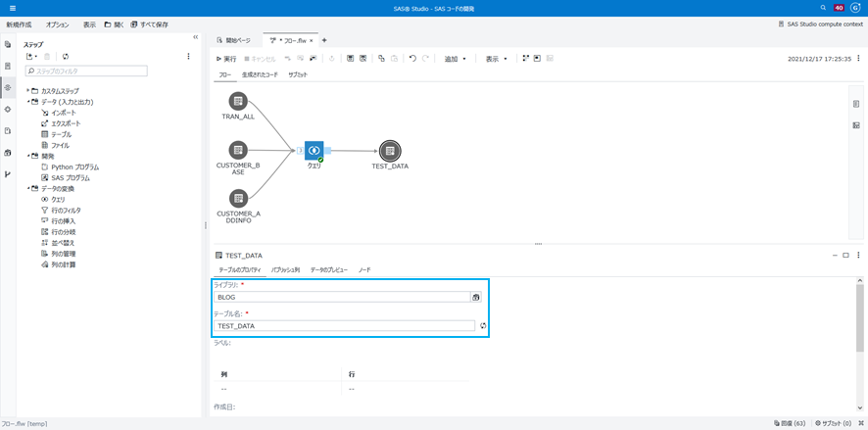This screenshot has height=430, width=868.
Task: Run the flow with 実行 button
Action: coord(226,59)
